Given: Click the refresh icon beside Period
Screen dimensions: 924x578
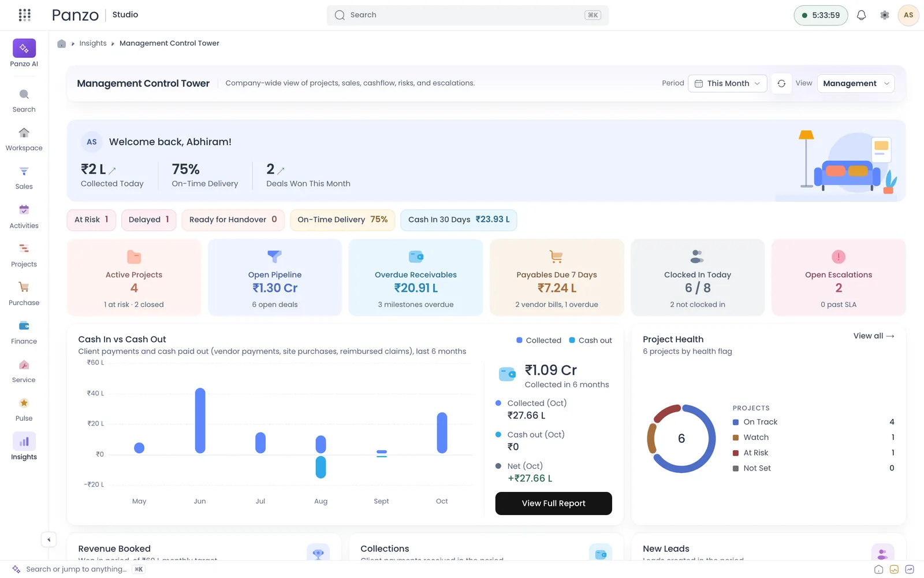Looking at the screenshot, I should (781, 83).
